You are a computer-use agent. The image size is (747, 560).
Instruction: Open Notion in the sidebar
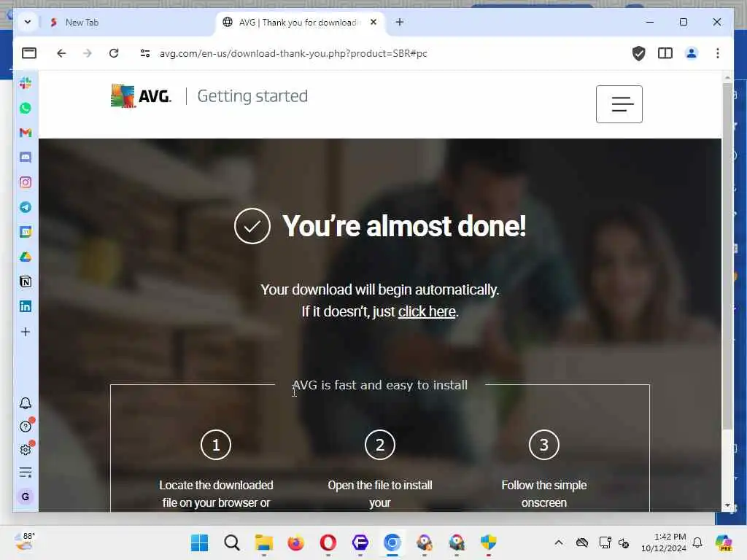coord(26,282)
